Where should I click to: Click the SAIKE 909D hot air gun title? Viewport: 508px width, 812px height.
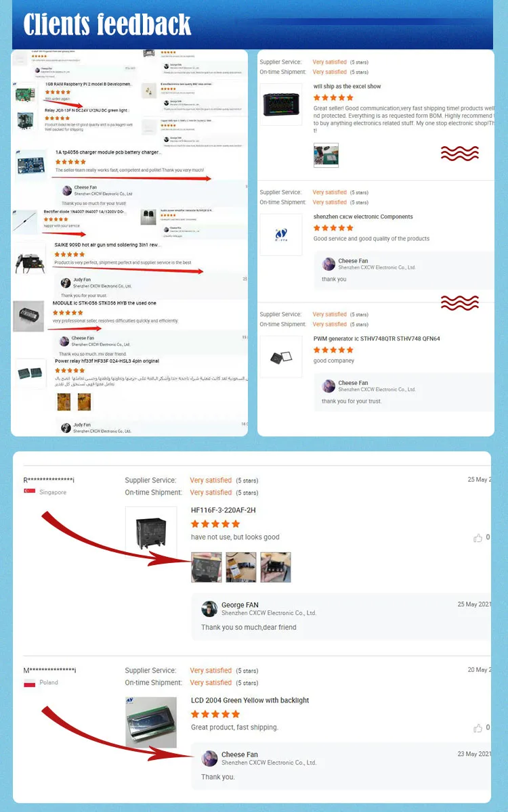coord(108,245)
